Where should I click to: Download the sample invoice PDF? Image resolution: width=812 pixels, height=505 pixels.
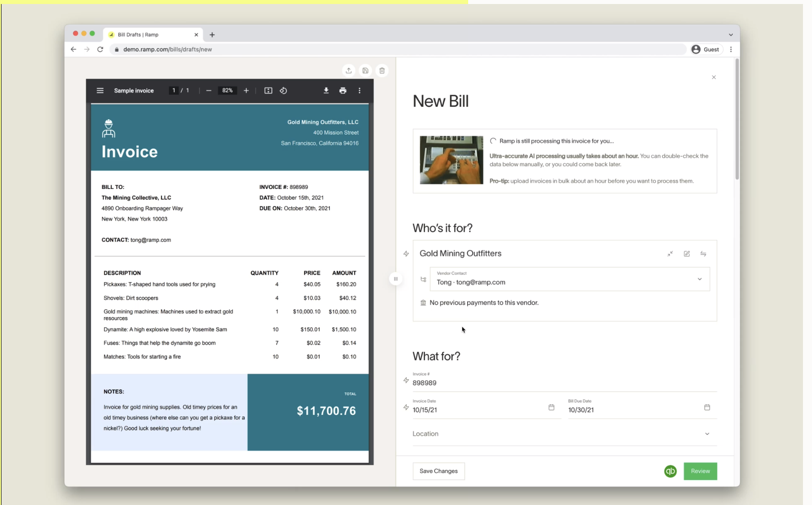tap(326, 91)
